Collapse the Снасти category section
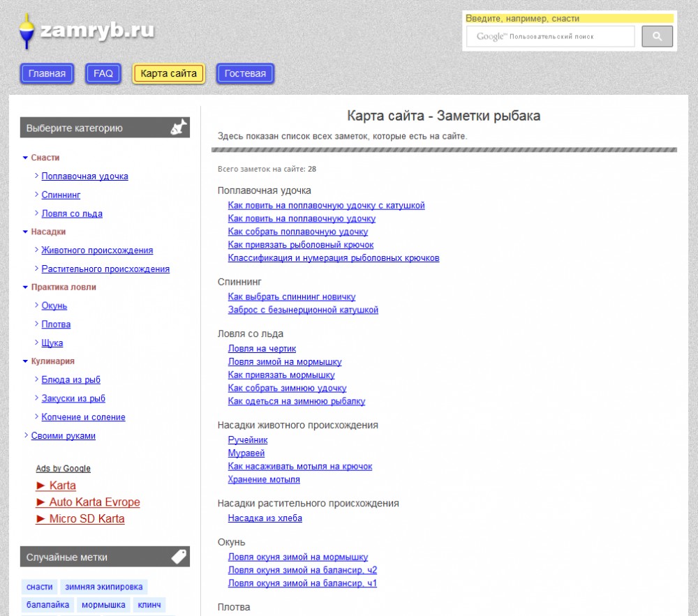698x616 pixels. 45,158
